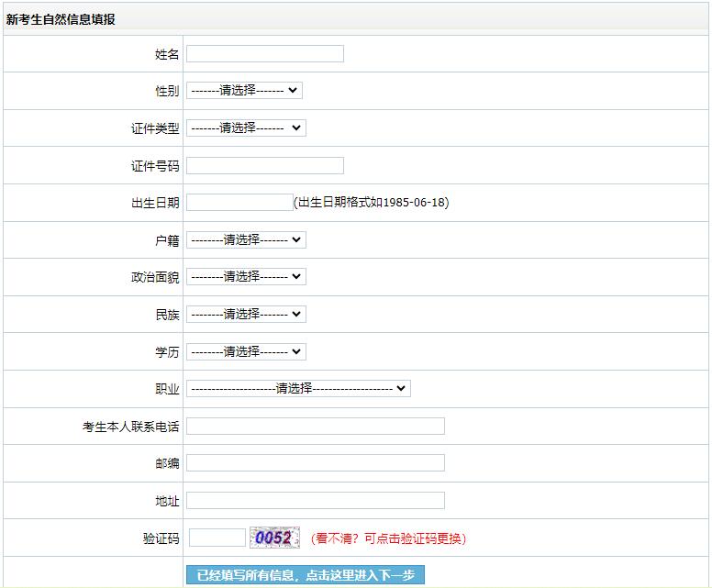Open the 性别 gender dropdown
The image size is (712, 588).
coord(244,91)
